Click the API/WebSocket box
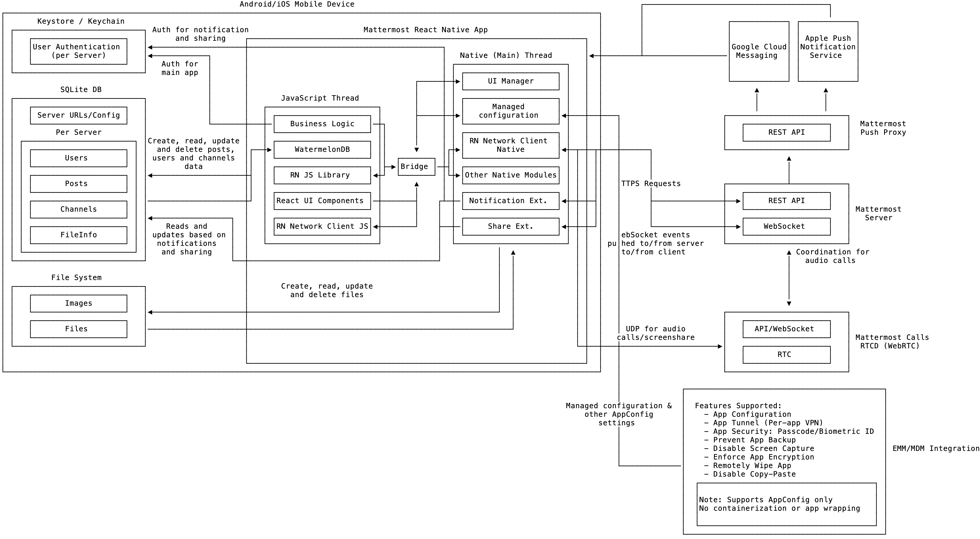 [786, 329]
